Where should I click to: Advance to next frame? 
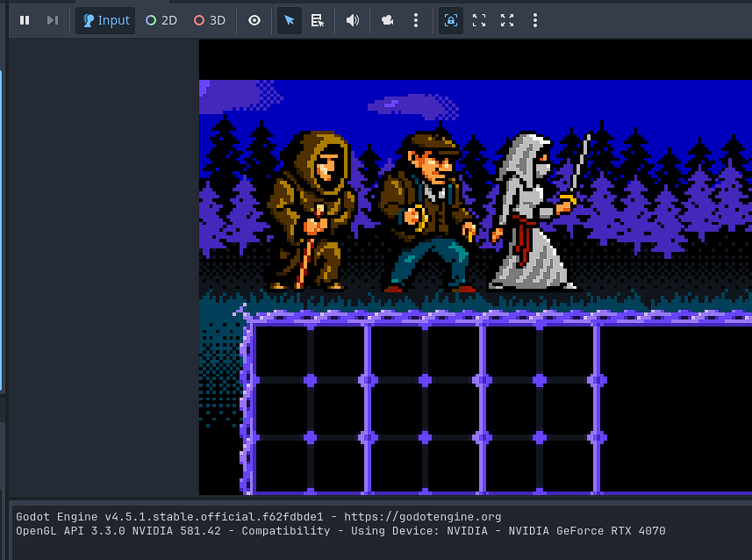[53, 20]
